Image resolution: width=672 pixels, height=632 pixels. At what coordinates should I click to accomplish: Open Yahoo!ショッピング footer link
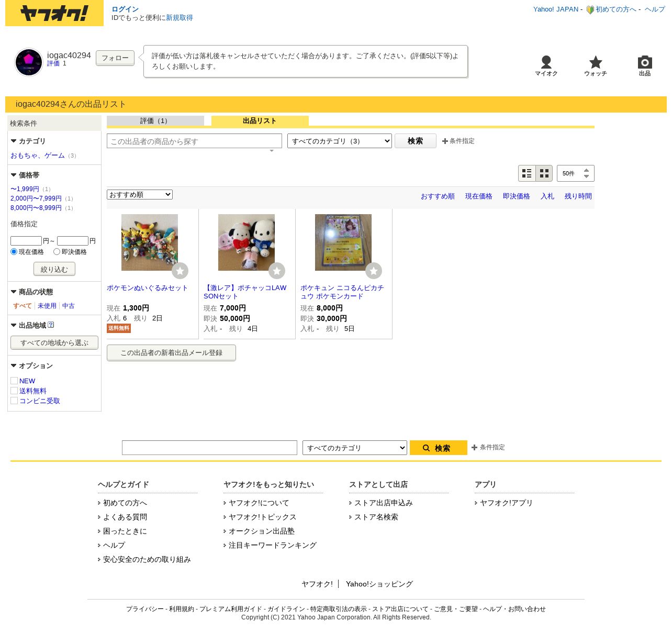[x=379, y=584]
